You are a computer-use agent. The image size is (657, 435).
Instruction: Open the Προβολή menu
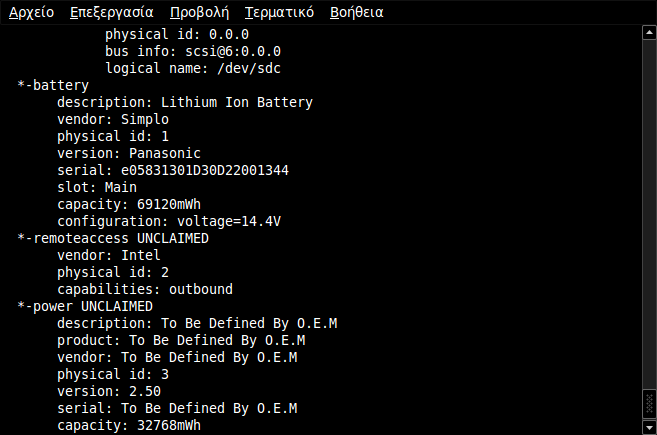[x=199, y=12]
